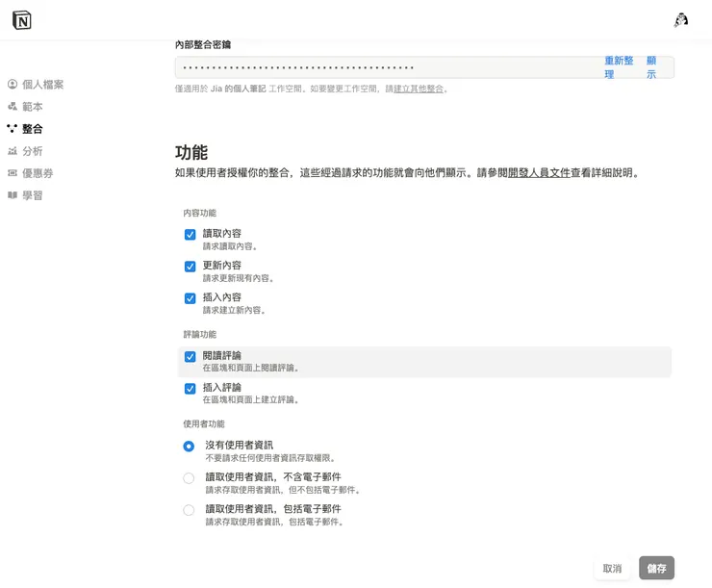Toggle the 插入評論 checkbox
Viewport: 712px width, 588px height.
click(190, 389)
